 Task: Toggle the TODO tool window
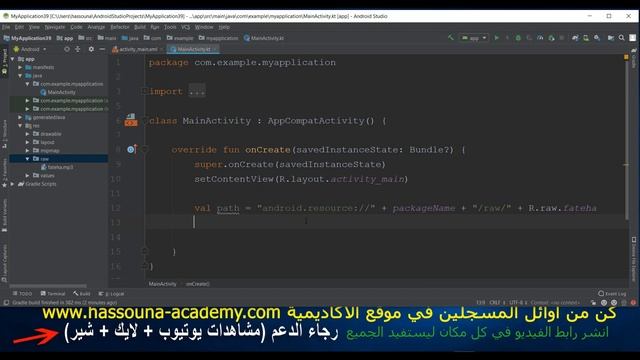tap(22, 293)
